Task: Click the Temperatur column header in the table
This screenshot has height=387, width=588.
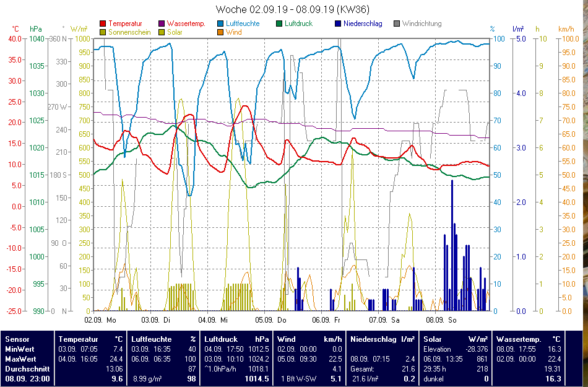Action: pos(77,339)
